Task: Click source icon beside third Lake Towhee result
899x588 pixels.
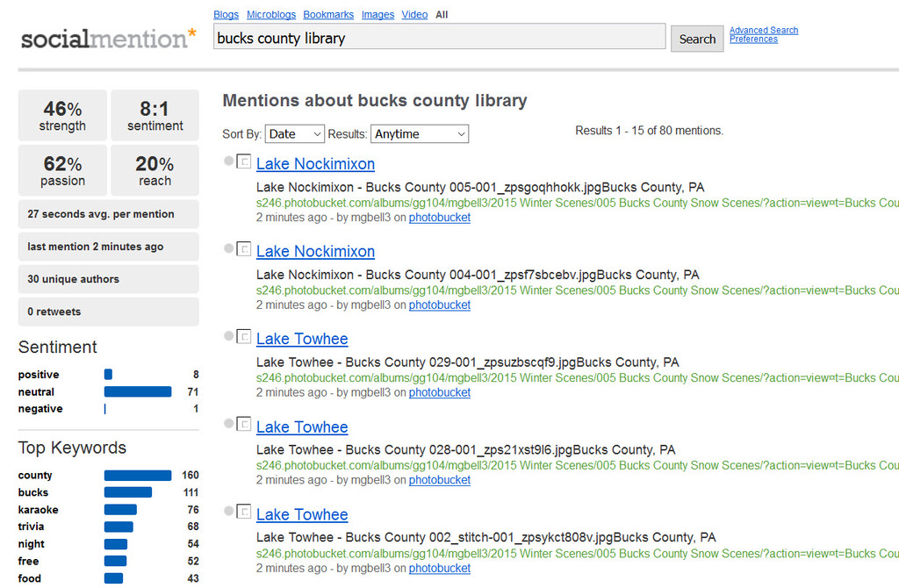Action: coord(244,511)
